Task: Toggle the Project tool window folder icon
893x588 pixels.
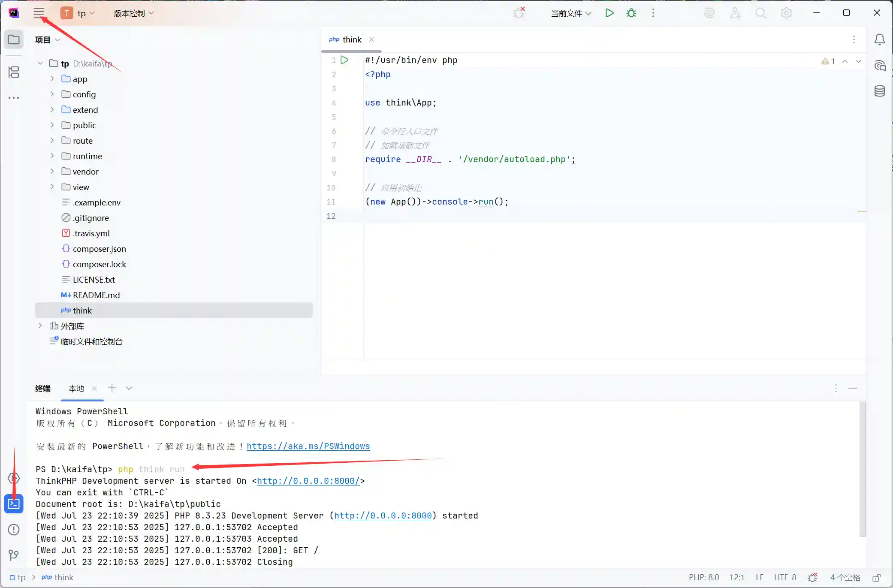Action: point(14,39)
